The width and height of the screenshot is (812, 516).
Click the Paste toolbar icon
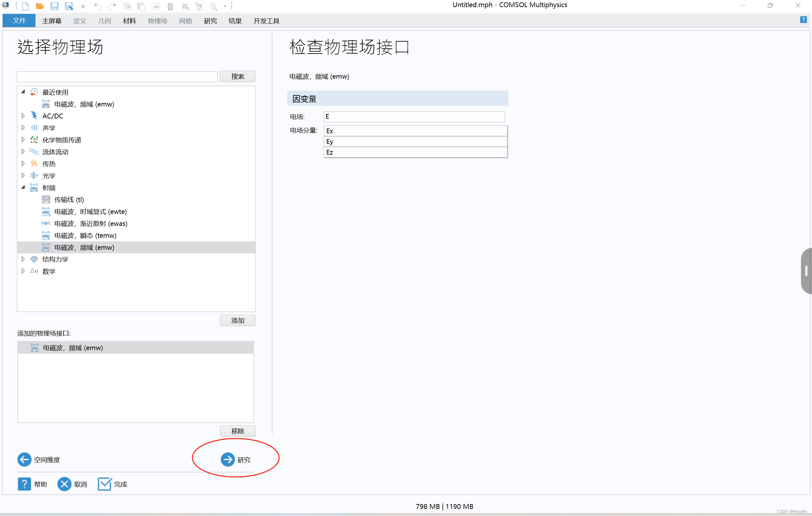pos(141,6)
